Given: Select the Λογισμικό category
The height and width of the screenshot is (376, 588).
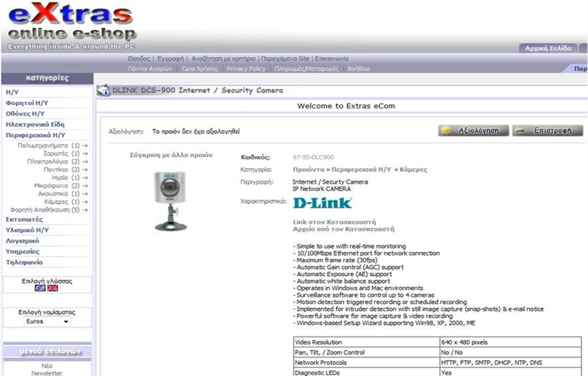Looking at the screenshot, I should pyautogui.click(x=22, y=241).
